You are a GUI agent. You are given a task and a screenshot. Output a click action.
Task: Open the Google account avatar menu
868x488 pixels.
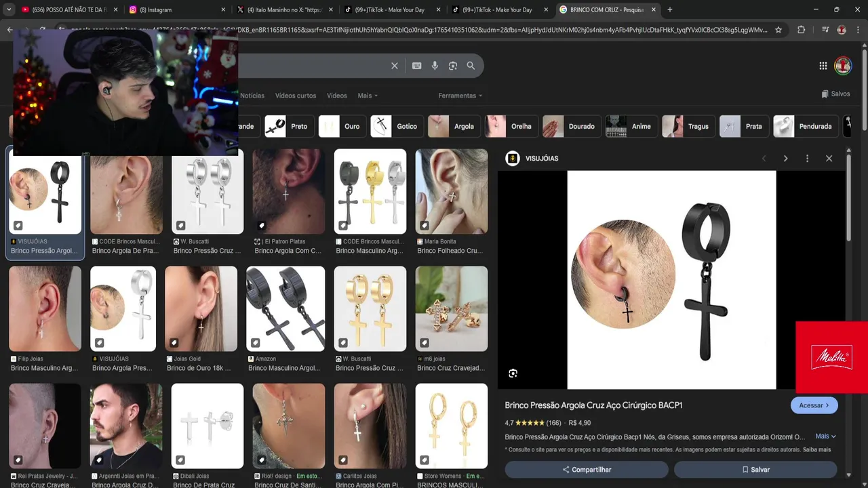pyautogui.click(x=843, y=66)
